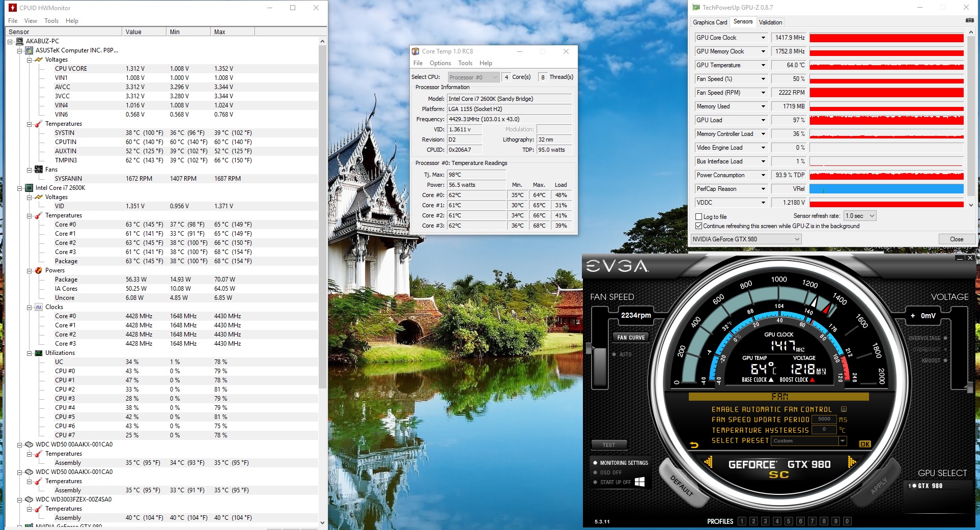The height and width of the screenshot is (530, 980).
Task: Minimize the EVGA Precision window
Action: tap(960, 258)
